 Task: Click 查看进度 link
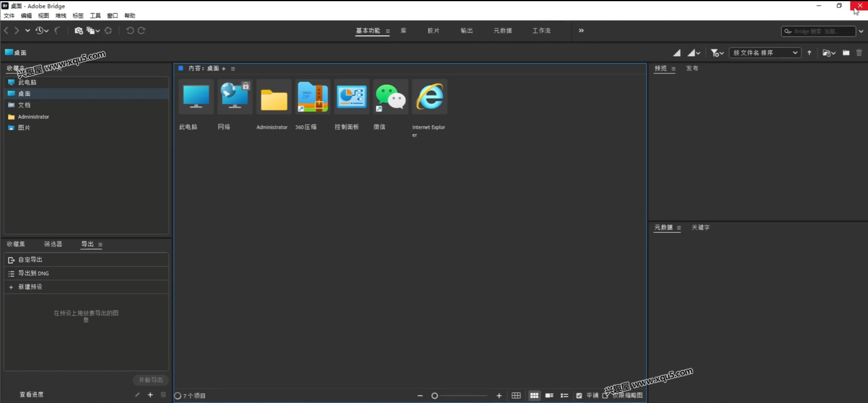pos(32,394)
